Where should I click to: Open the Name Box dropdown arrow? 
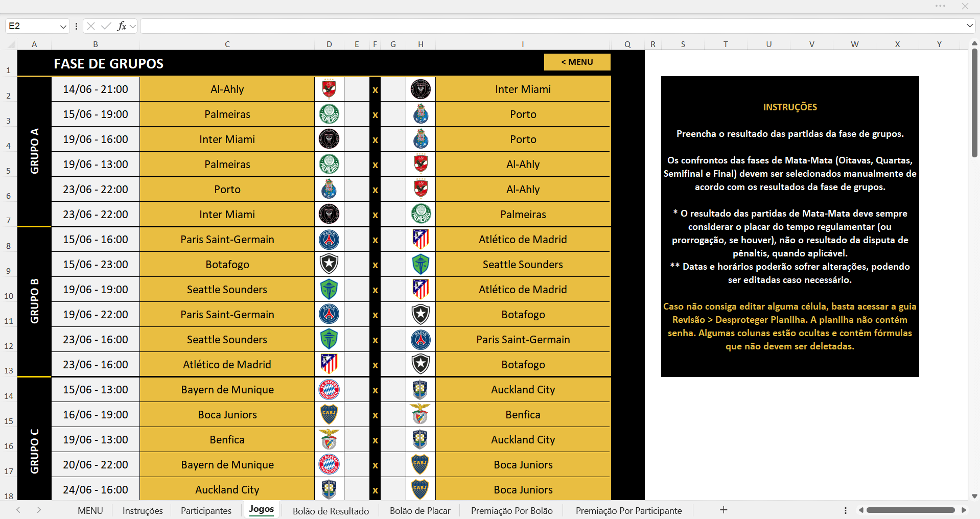[x=63, y=26]
